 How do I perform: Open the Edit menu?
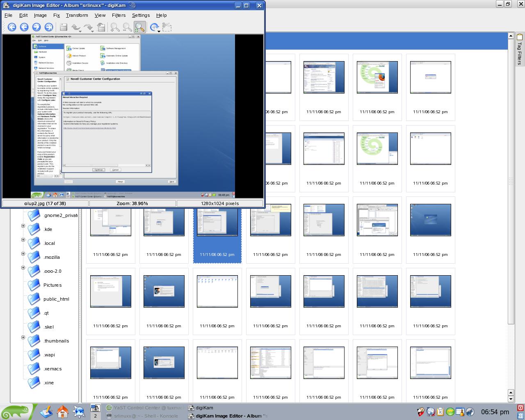23,15
